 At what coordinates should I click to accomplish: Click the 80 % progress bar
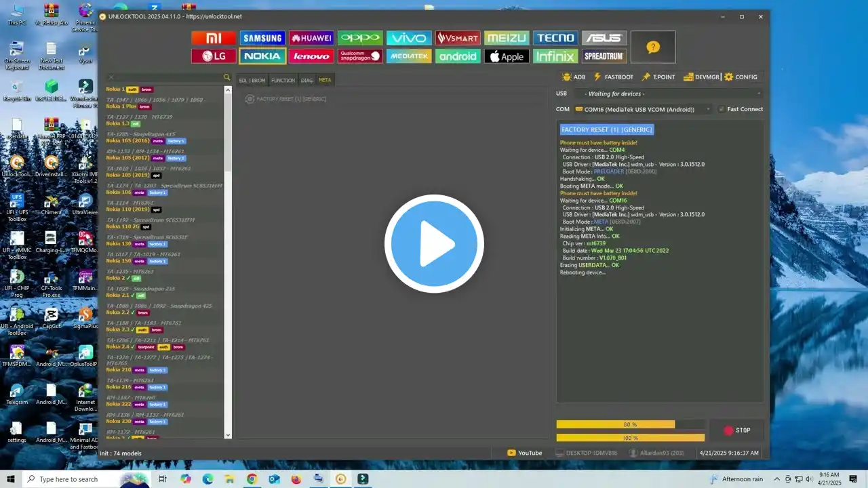(x=630, y=424)
